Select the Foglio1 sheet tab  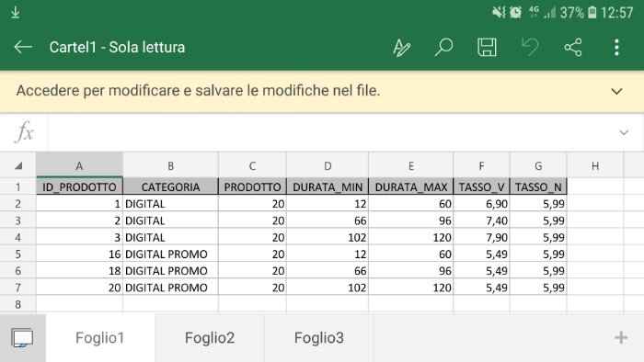click(99, 338)
